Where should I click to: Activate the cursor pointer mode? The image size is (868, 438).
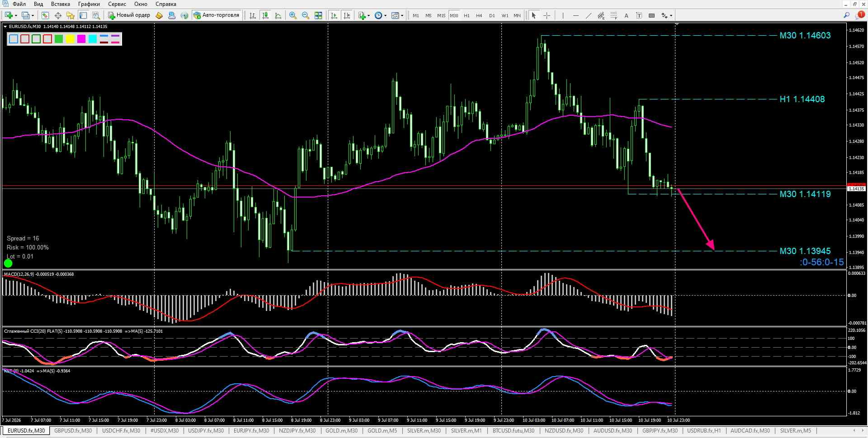[534, 15]
